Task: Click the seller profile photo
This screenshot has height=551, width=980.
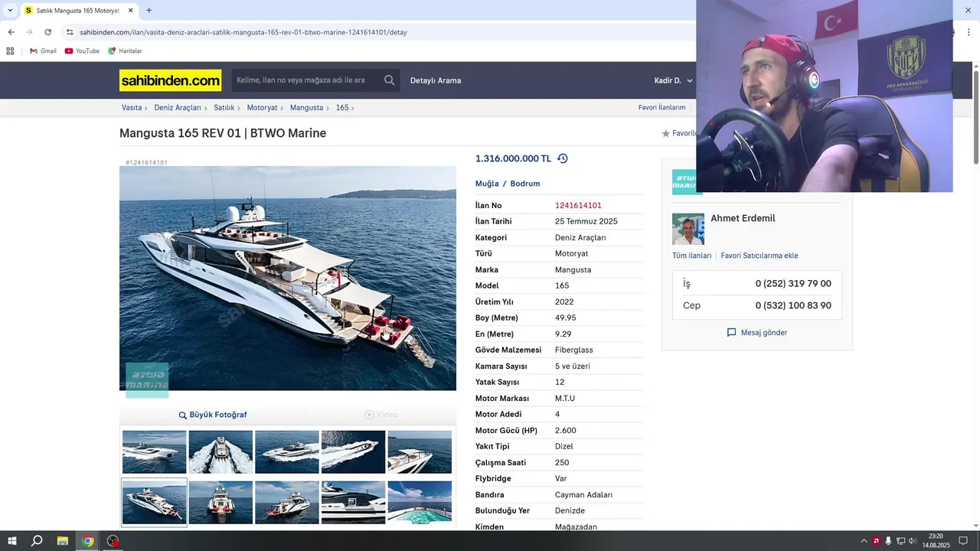Action: [688, 229]
